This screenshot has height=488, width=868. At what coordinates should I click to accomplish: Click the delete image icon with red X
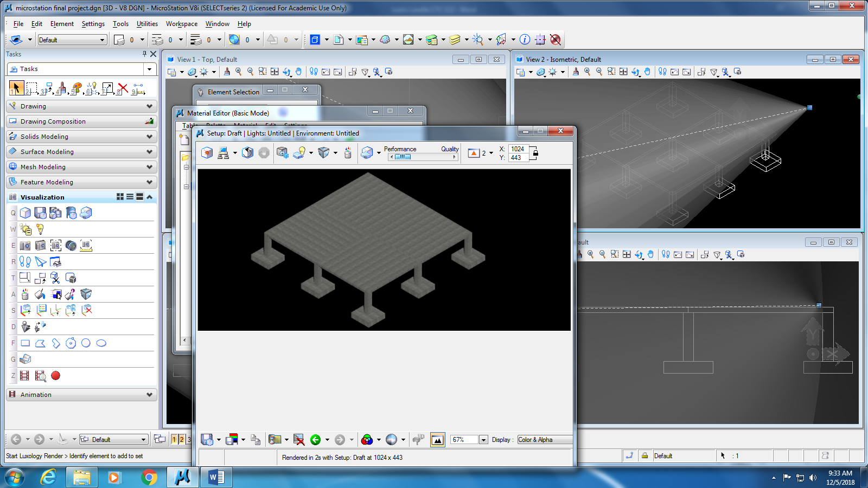tap(298, 440)
